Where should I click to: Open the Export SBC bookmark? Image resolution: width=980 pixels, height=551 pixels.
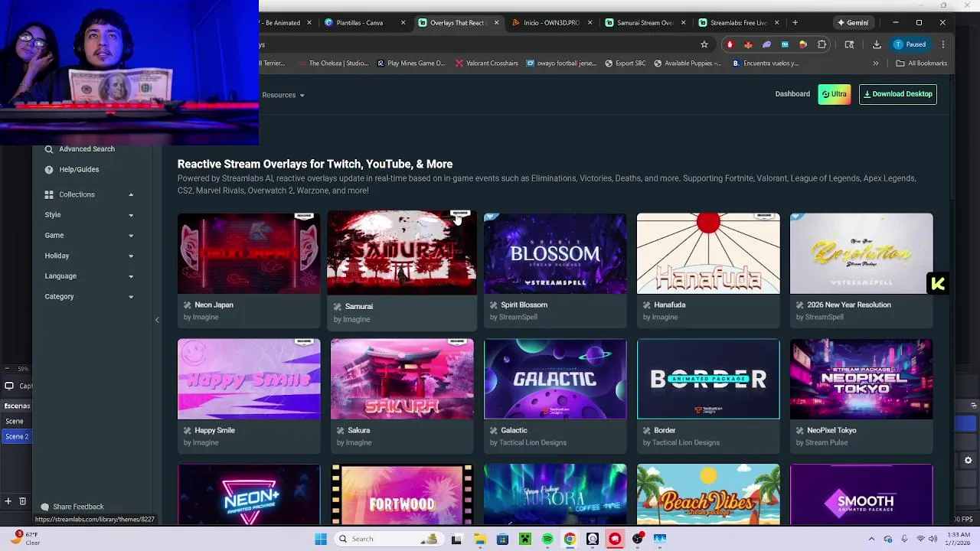[x=626, y=64]
